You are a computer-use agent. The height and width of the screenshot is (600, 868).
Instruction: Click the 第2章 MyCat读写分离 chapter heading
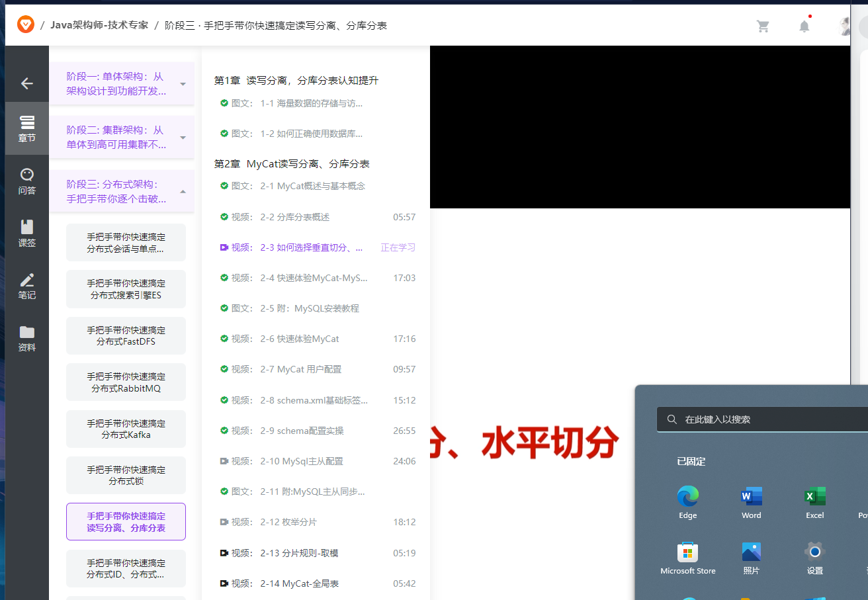tap(292, 163)
